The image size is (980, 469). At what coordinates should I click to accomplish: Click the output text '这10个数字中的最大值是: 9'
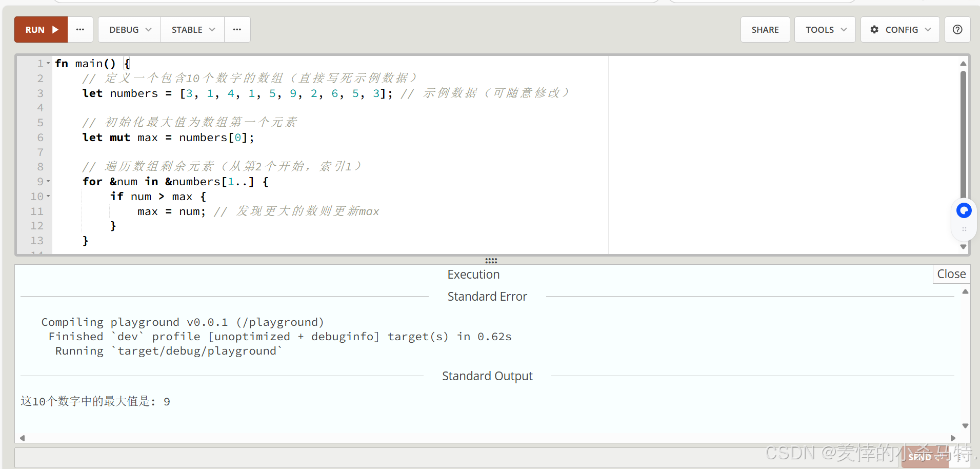pos(95,401)
